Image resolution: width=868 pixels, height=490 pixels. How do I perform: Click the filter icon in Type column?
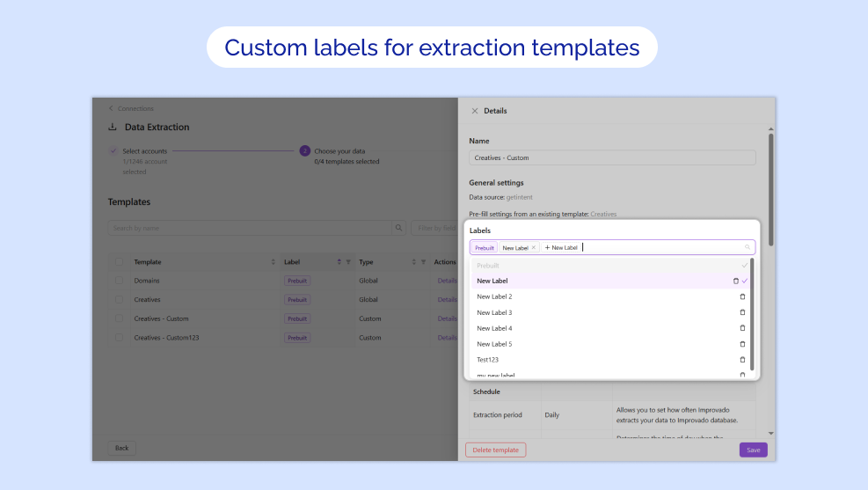point(423,262)
